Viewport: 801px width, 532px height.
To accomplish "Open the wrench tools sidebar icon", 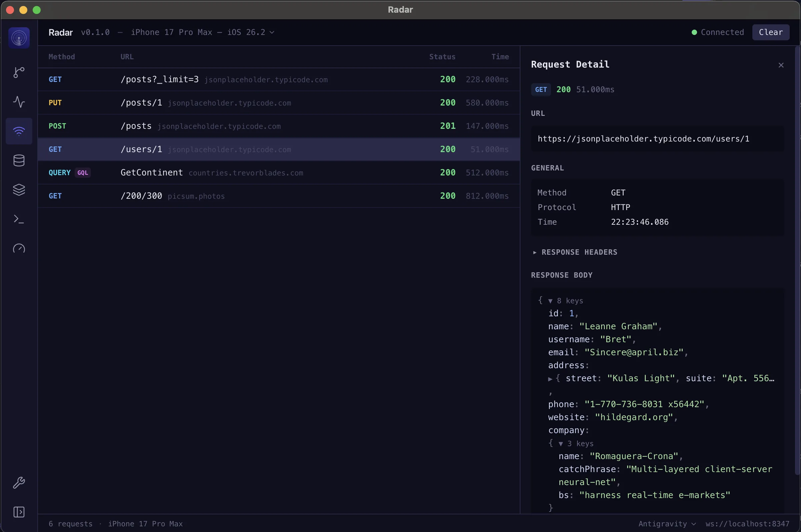I will point(19,482).
